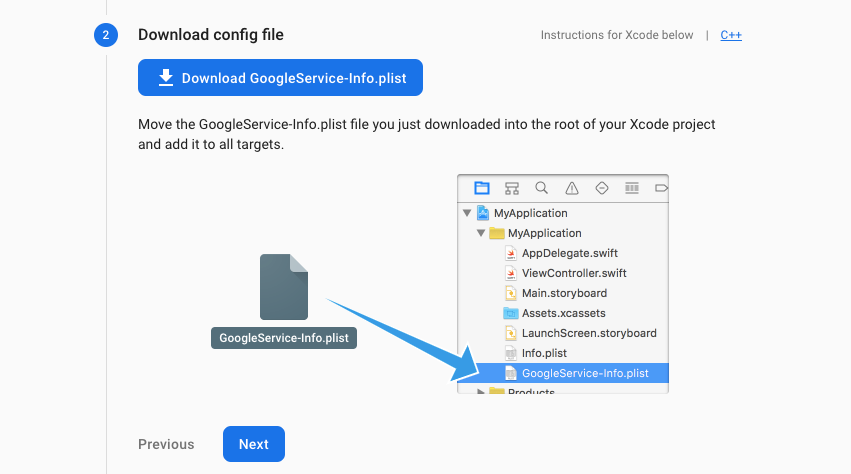Image resolution: width=851 pixels, height=474 pixels.
Task: Click the Next button
Action: pyautogui.click(x=253, y=444)
